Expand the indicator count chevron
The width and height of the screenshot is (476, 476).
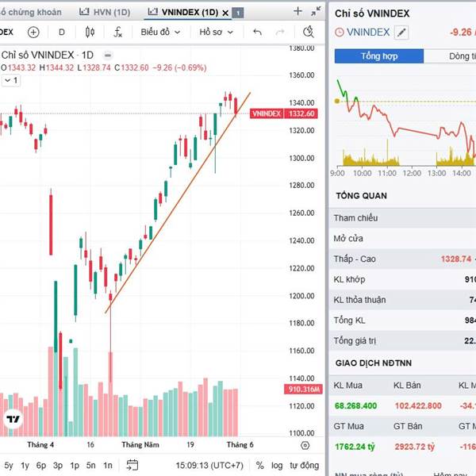[x=11, y=80]
